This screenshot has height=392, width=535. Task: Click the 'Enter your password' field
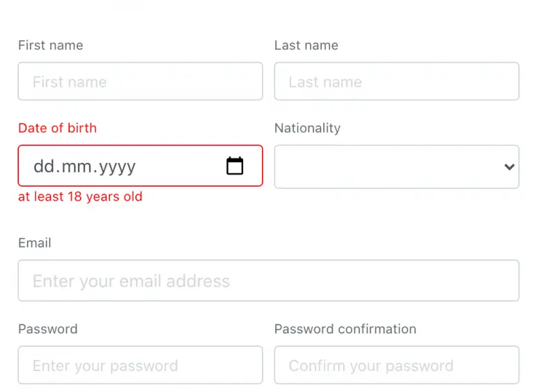[x=140, y=365]
